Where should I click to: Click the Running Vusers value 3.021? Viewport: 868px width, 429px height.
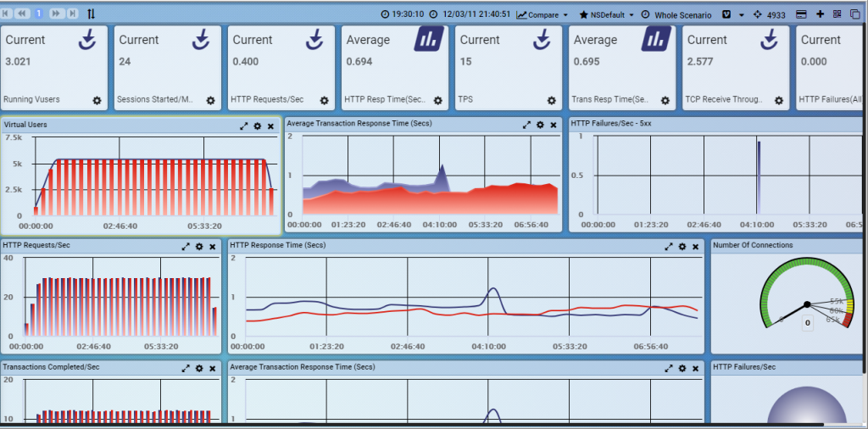(18, 61)
